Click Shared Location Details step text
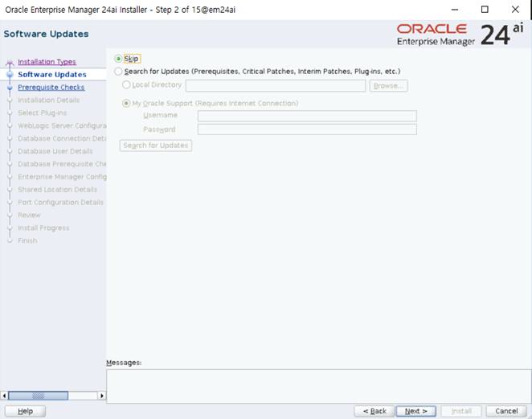The width and height of the screenshot is (532, 419). 57,190
